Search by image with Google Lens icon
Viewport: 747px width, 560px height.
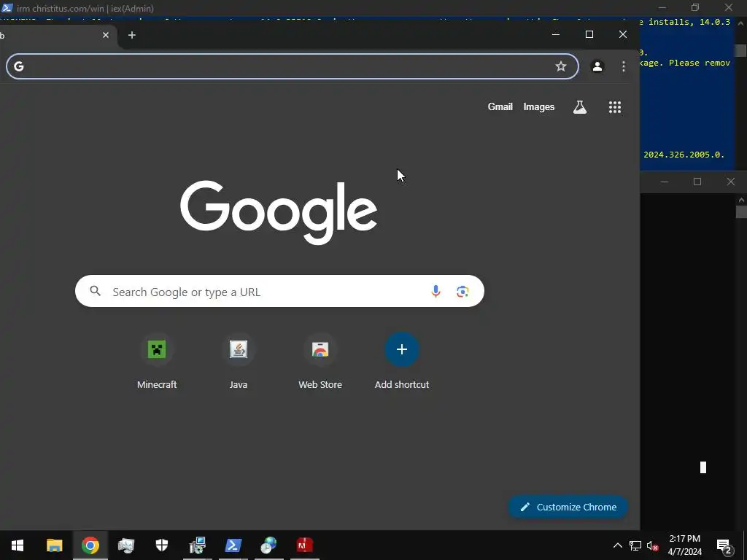click(462, 292)
